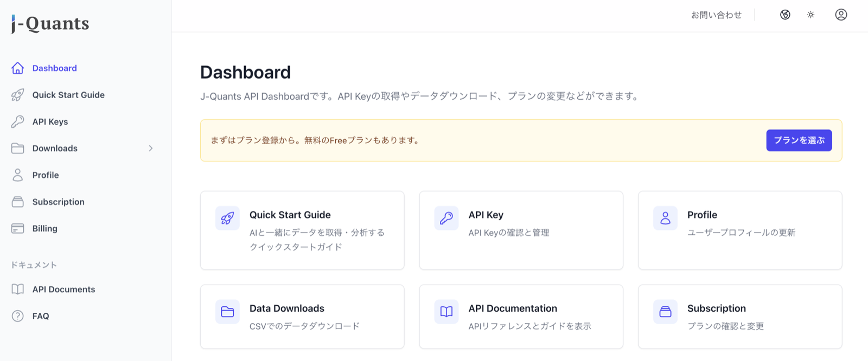Click the Dashboard page heading
The image size is (868, 361).
[x=245, y=72]
